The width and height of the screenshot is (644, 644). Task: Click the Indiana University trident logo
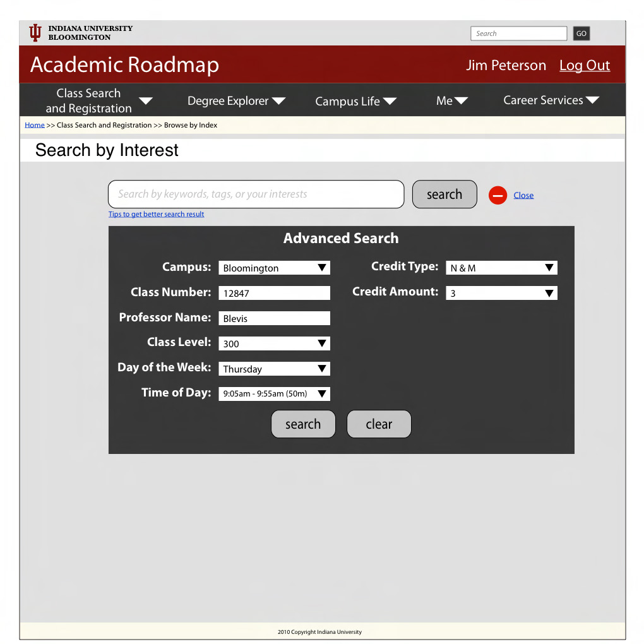[x=35, y=32]
